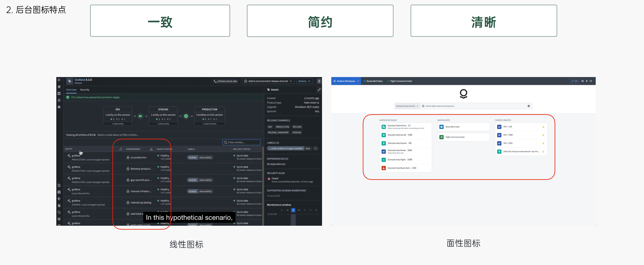644x265 pixels.
Task: Open the [Example Data] Aviation dropdown
Action: (407, 106)
